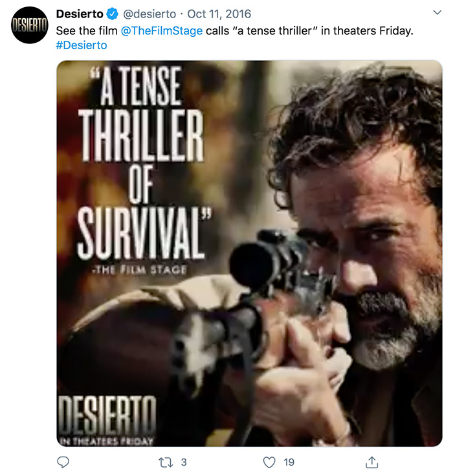The image size is (453, 476).
Task: View the like count of 19
Action: tap(289, 462)
